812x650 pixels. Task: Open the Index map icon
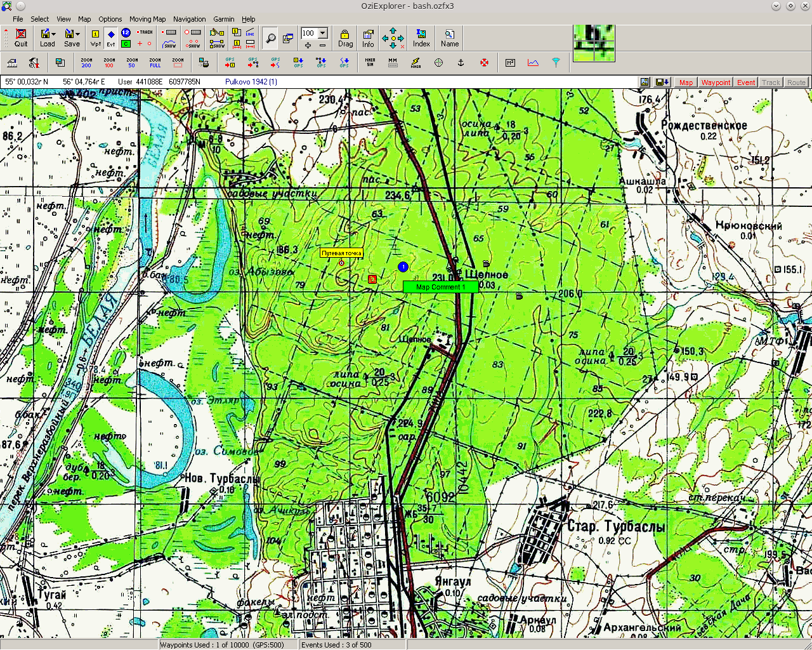pyautogui.click(x=421, y=37)
